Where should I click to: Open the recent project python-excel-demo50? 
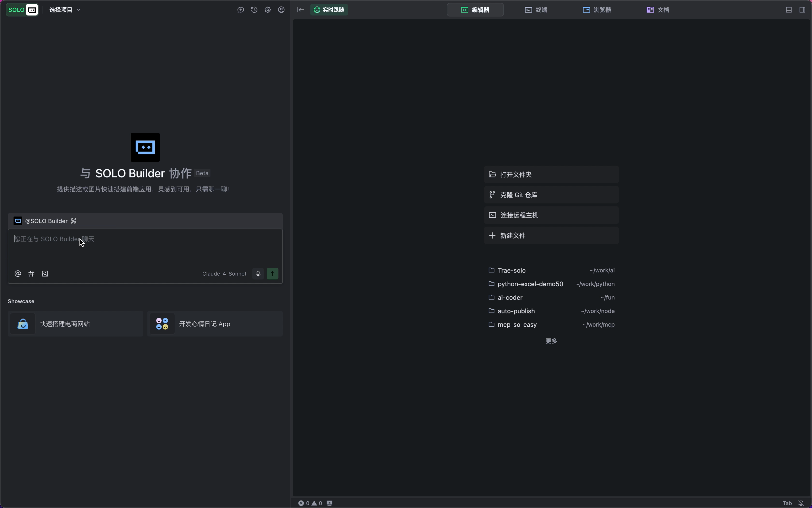tap(551, 284)
